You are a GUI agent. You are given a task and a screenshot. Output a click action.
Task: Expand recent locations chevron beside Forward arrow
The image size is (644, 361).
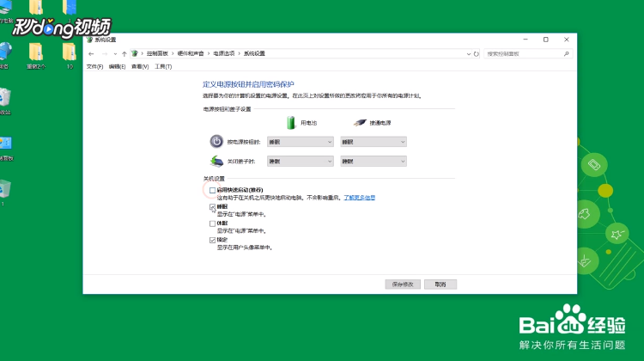click(115, 54)
